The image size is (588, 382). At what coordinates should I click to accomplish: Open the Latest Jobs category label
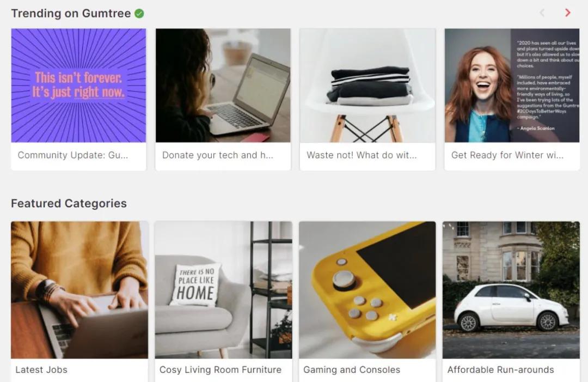41,369
